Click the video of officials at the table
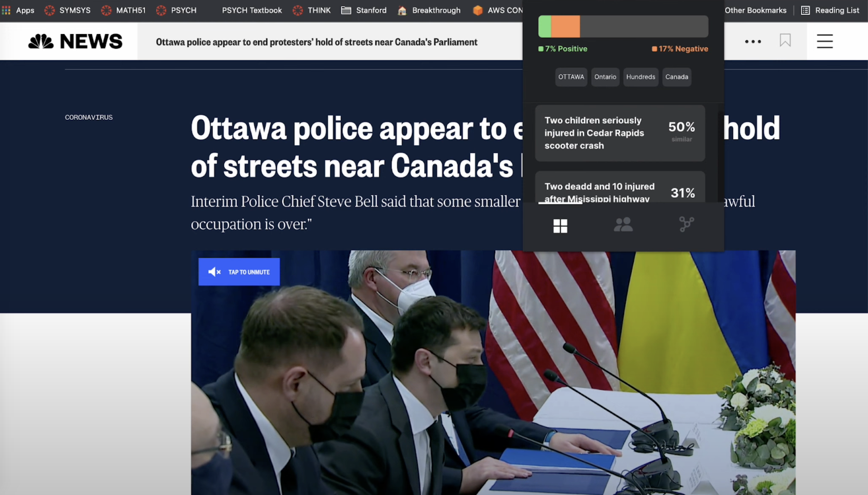Viewport: 868px width, 495px height. coord(493,372)
